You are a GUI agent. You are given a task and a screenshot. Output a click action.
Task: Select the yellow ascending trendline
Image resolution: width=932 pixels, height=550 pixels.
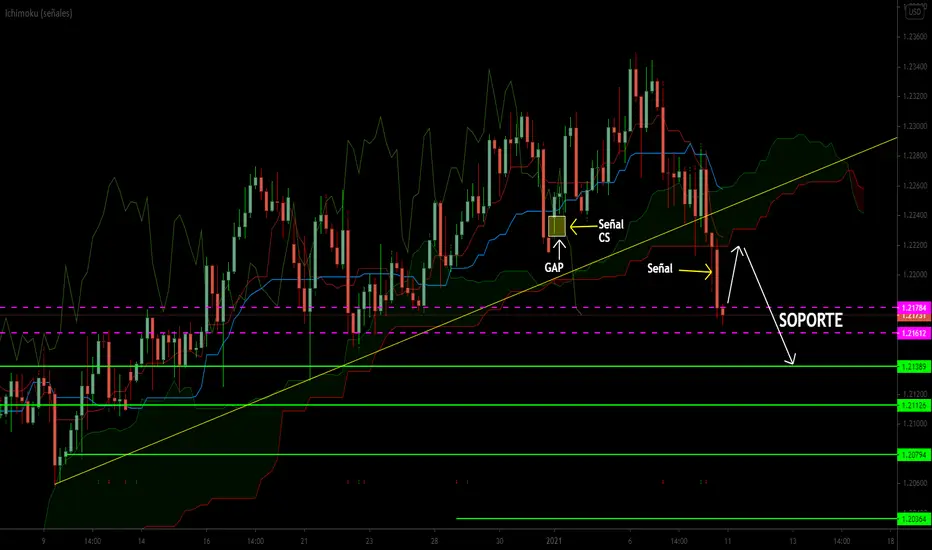coord(476,311)
